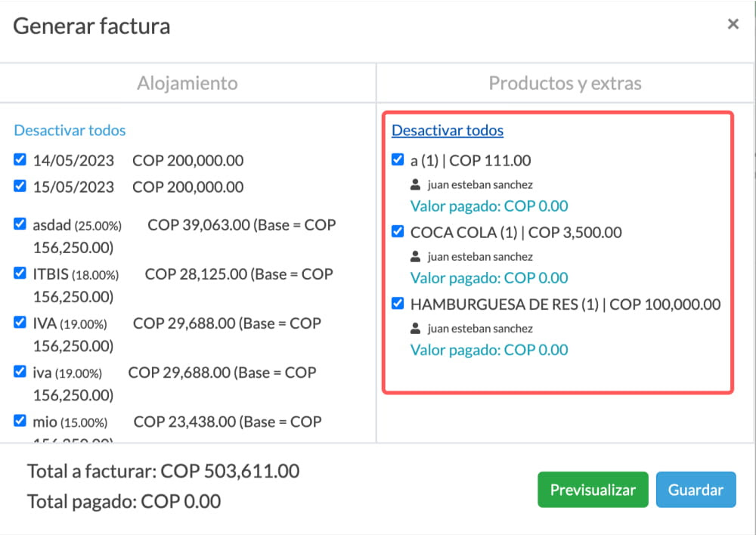
Task: Click the blue Guardar button
Action: coord(696,490)
